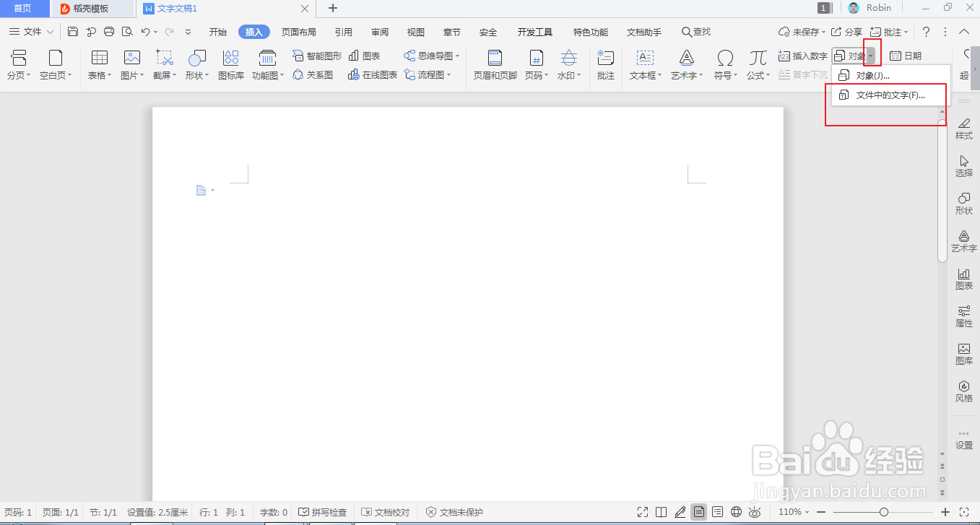Viewport: 980px width, 525px height.
Task: Switch to the 页面布局 ribbon tab
Action: coord(299,31)
